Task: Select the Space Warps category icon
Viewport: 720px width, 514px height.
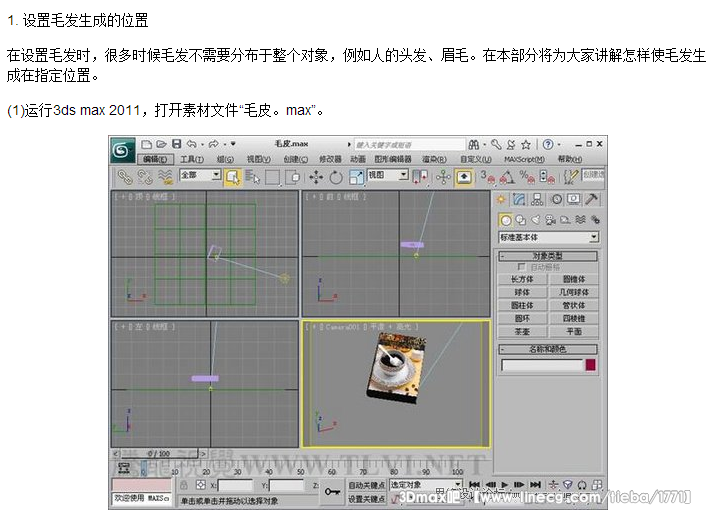Action: (580, 220)
